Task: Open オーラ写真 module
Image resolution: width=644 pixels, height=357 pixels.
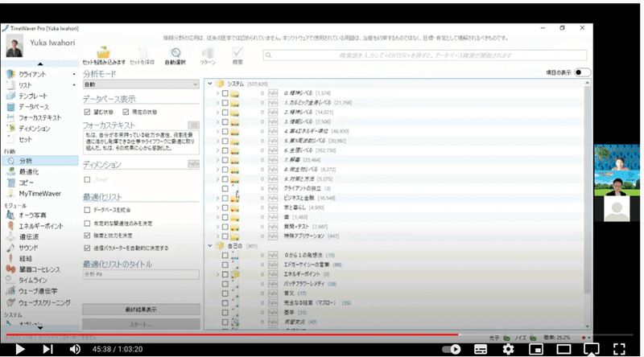Action: coord(32,215)
